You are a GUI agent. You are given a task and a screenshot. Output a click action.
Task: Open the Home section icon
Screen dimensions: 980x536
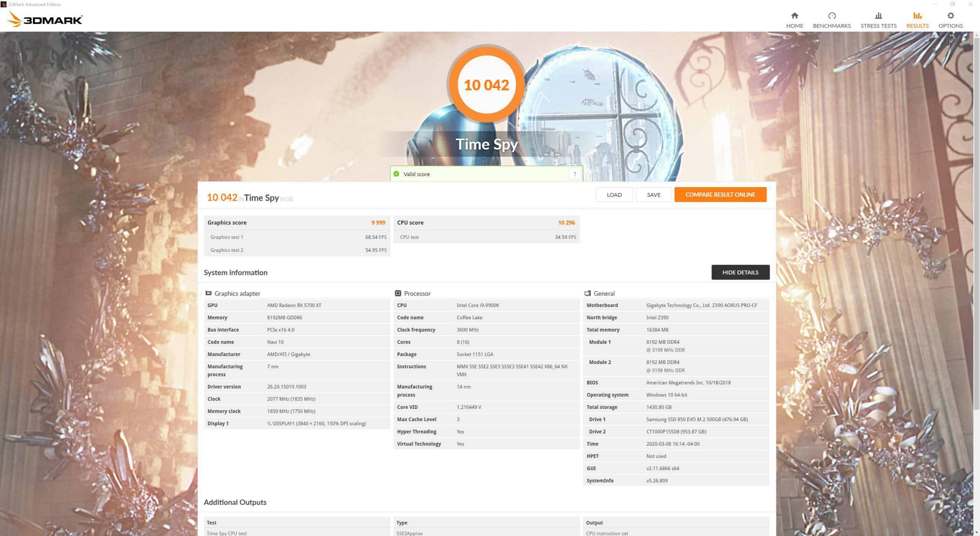click(794, 16)
